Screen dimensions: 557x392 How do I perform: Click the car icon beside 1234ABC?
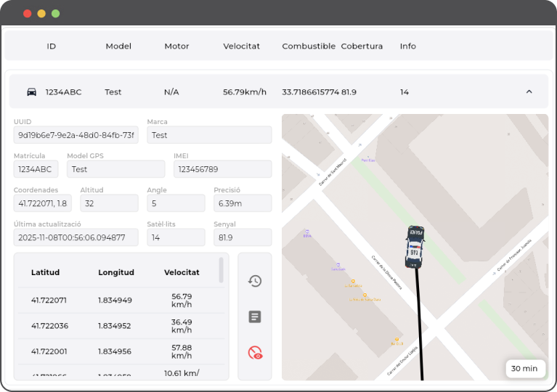31,92
